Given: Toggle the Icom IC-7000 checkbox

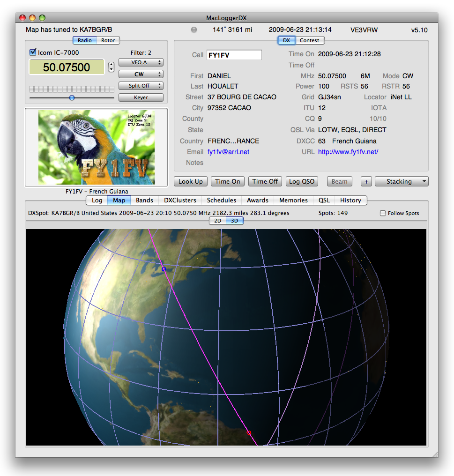Looking at the screenshot, I should [x=33, y=52].
